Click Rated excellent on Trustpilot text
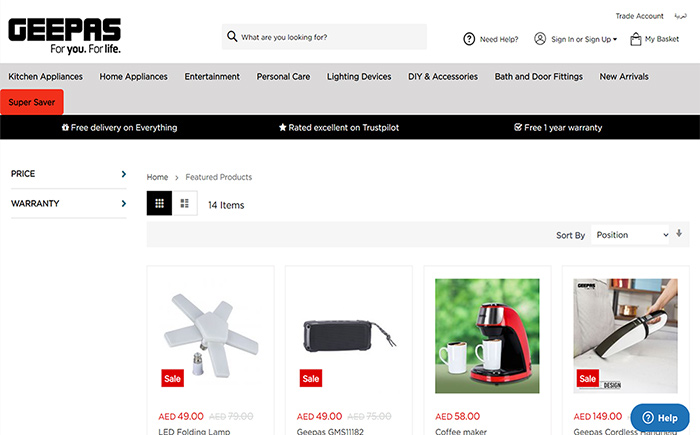Image resolution: width=700 pixels, height=435 pixels. (343, 128)
